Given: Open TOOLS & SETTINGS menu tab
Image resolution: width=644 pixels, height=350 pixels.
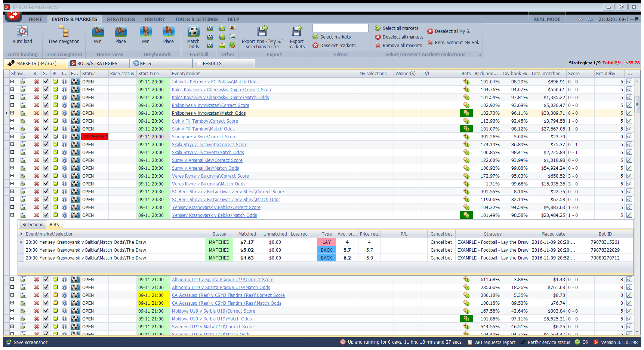Looking at the screenshot, I should 196,19.
